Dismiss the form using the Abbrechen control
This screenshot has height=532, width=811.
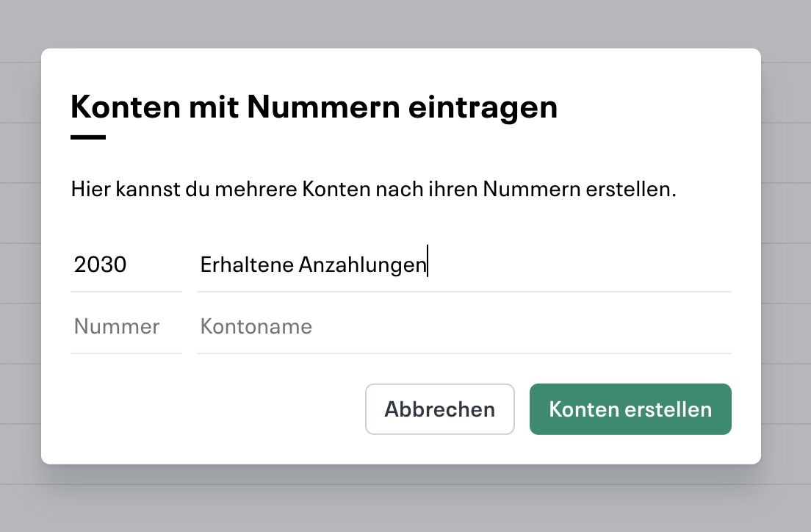(x=439, y=409)
